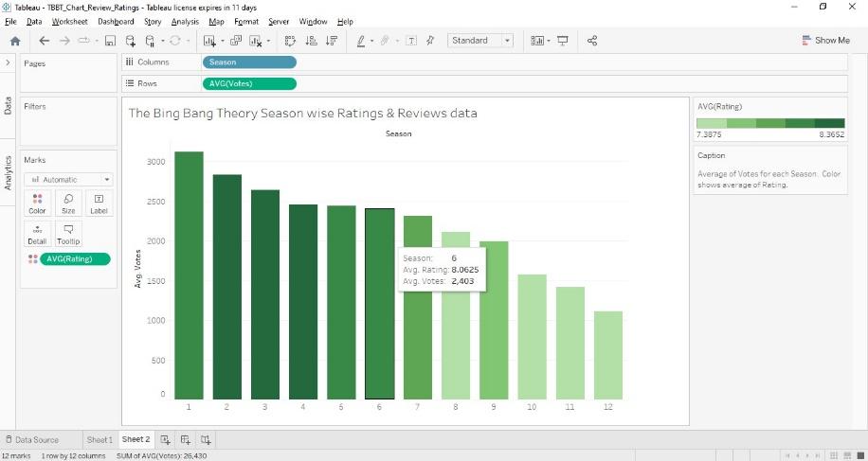Screen dimensions: 868x461
Task: Select the Season 1 bar
Action: [189, 275]
